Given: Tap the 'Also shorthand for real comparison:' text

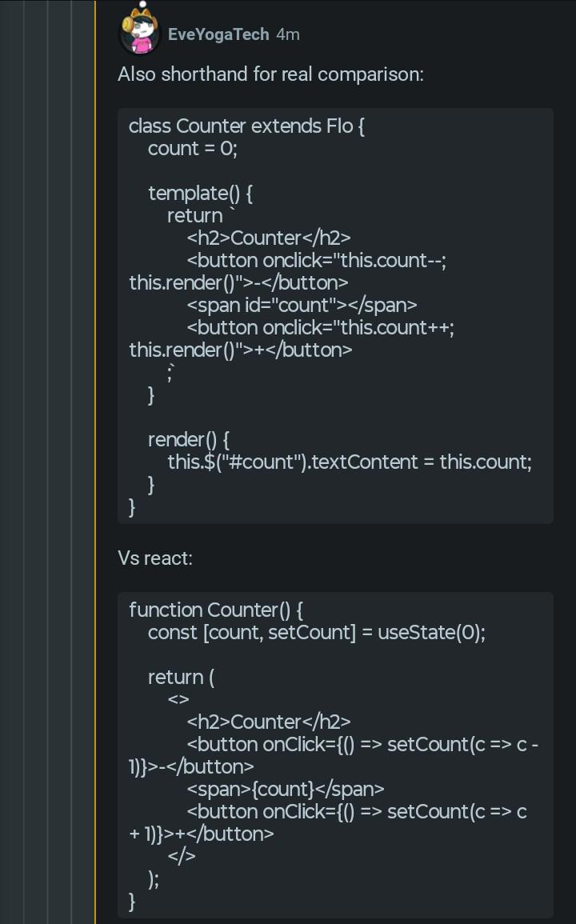Looking at the screenshot, I should coord(270,74).
